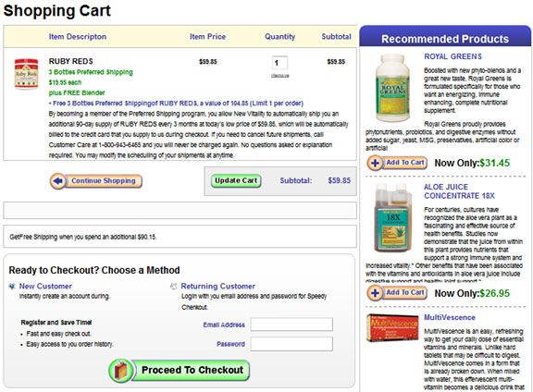Focus the Ruby Reds quantity field
Screen dimensions: 533x392
tap(279, 63)
